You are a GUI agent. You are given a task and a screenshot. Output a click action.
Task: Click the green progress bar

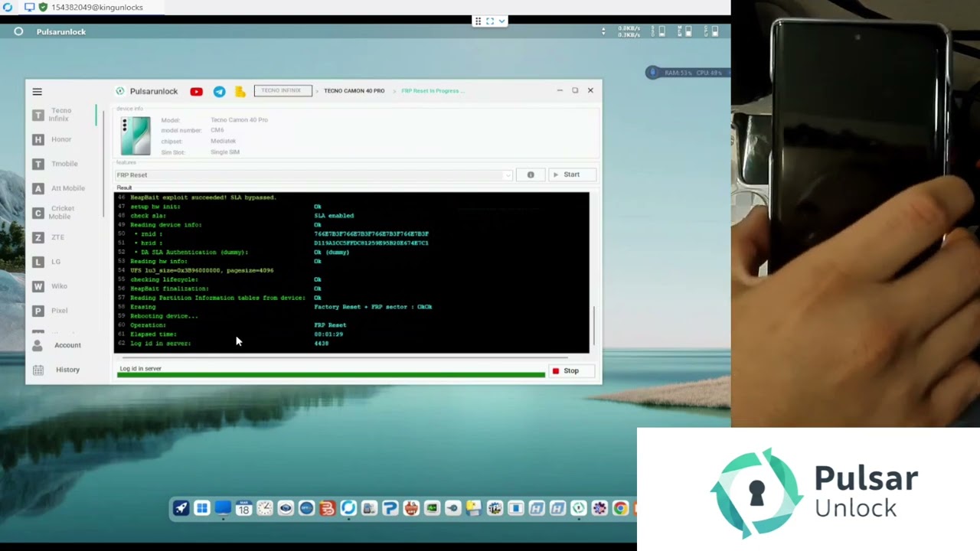point(331,375)
